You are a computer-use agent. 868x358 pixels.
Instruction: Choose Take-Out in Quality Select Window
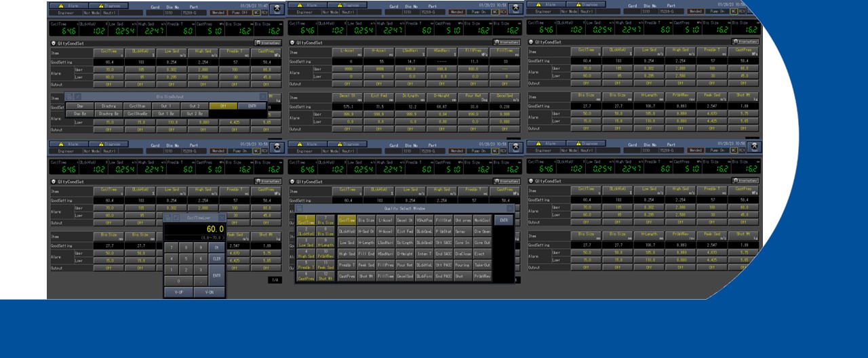coord(483,265)
